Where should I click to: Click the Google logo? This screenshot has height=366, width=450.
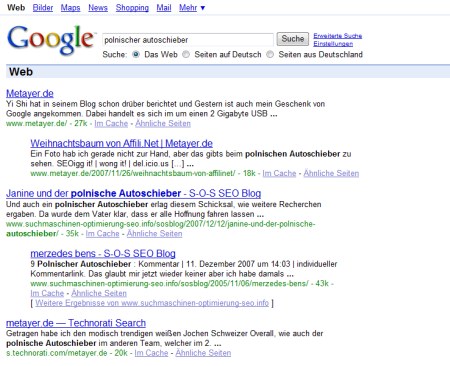51,40
